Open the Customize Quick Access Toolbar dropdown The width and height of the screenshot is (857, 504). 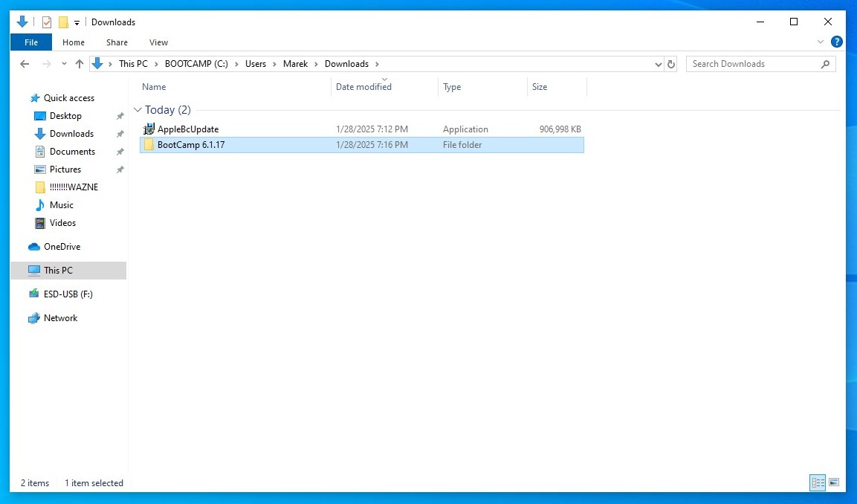click(x=77, y=22)
